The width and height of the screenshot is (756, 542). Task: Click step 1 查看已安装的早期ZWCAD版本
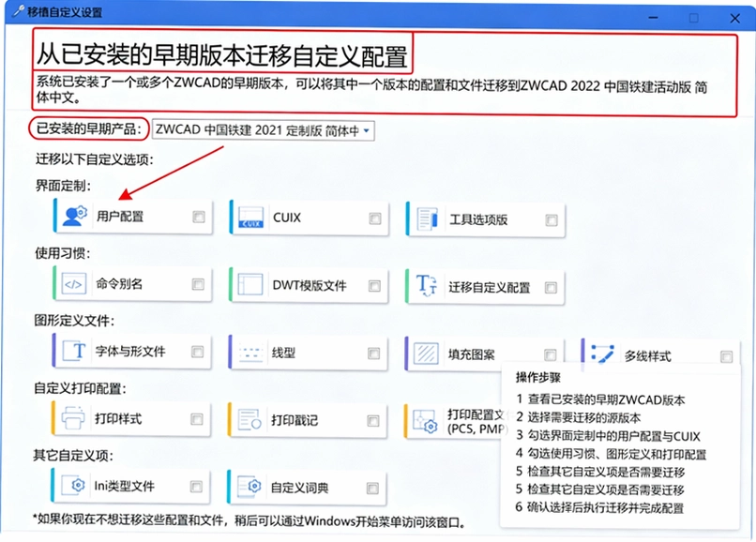(x=600, y=399)
